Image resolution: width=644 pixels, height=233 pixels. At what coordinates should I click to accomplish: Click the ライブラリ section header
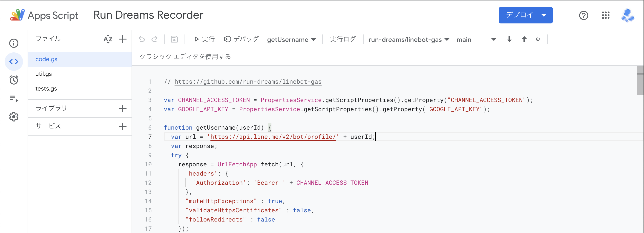click(51, 108)
